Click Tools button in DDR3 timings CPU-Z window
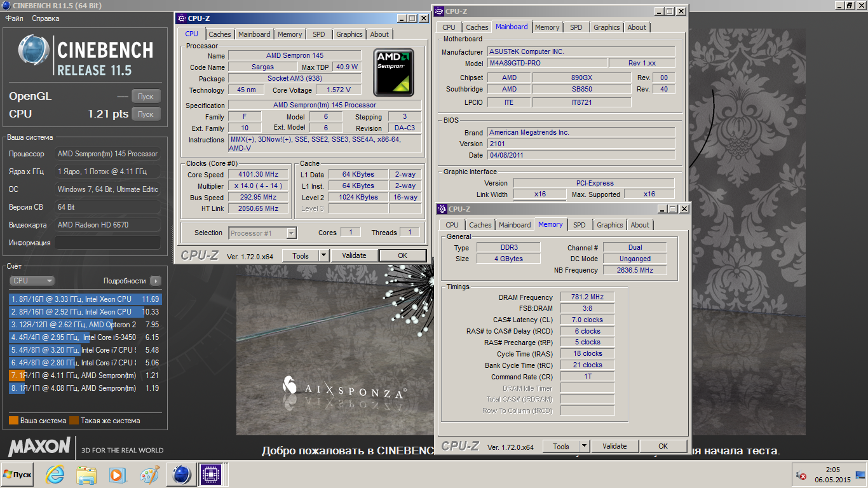The height and width of the screenshot is (488, 868). [x=561, y=446]
